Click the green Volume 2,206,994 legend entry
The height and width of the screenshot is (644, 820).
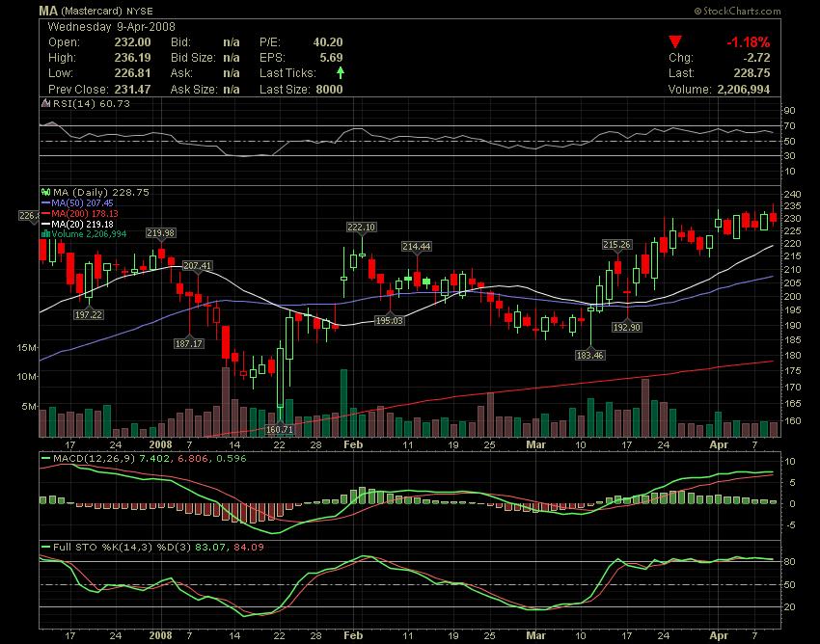tap(89, 233)
